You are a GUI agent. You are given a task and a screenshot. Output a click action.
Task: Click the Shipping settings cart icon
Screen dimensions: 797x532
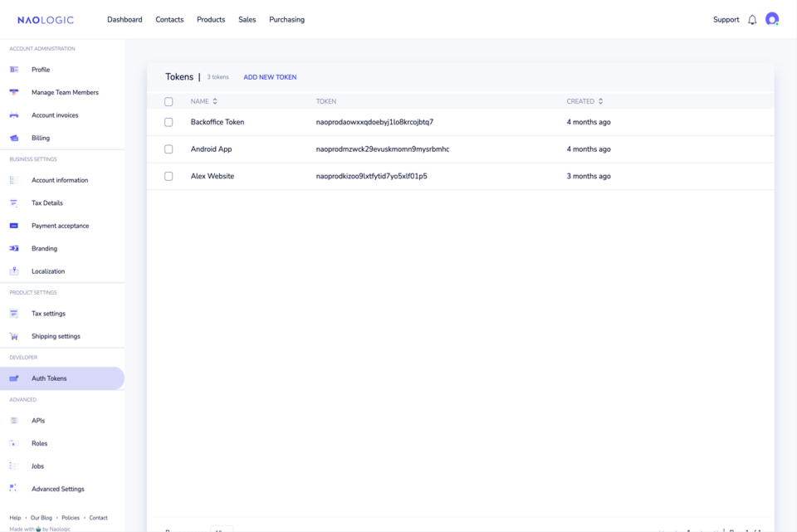click(14, 336)
